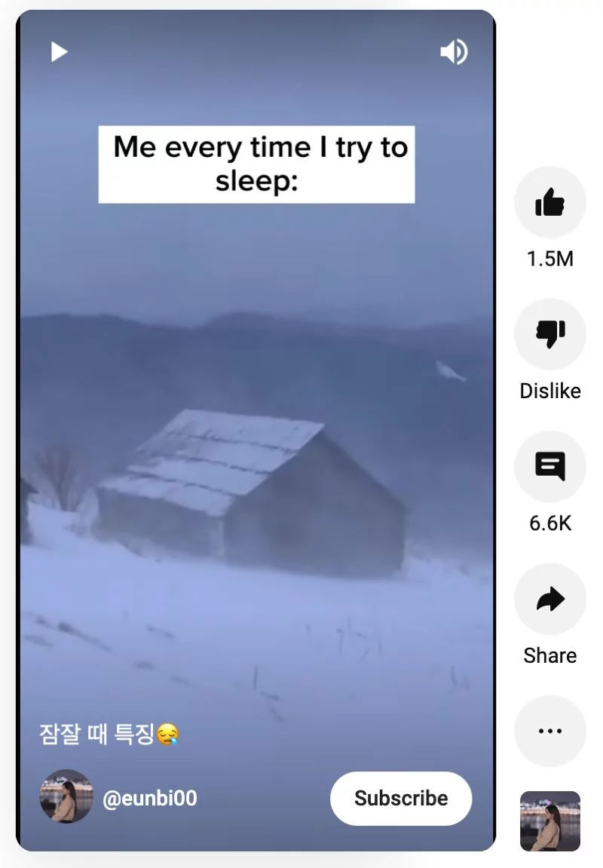Viewport: 603px width, 868px height.
Task: Click the 6.6K comments count
Action: click(x=550, y=523)
